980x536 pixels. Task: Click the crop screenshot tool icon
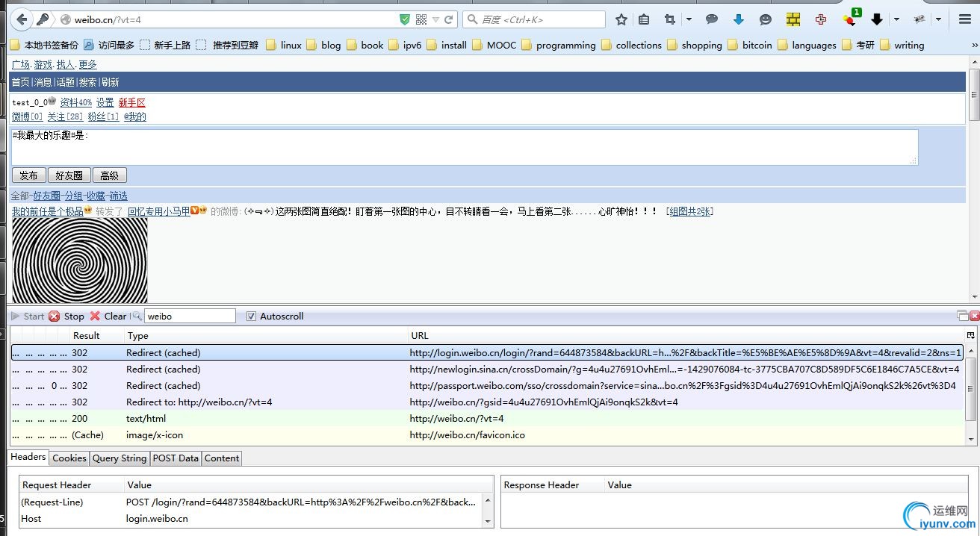[670, 19]
